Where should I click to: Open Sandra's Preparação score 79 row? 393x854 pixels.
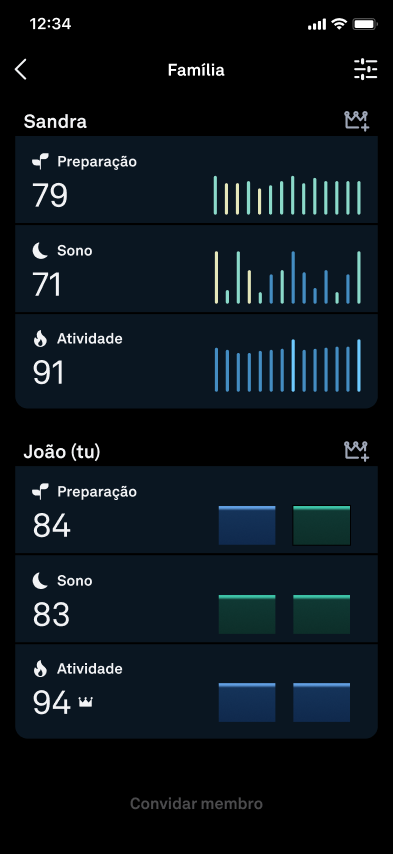point(196,180)
